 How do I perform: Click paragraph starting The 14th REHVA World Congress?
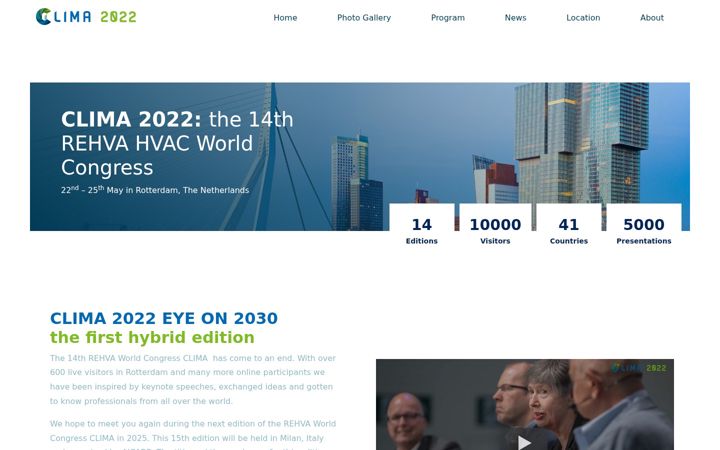[193, 379]
